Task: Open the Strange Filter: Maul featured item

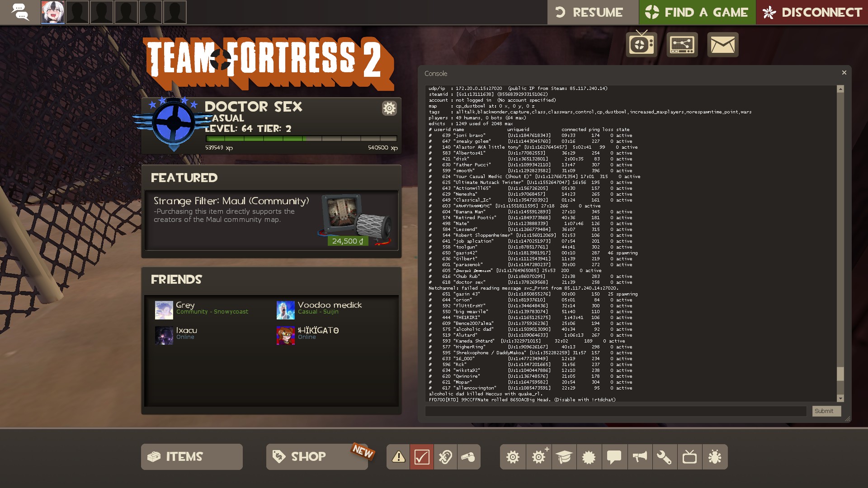Action: (271, 220)
